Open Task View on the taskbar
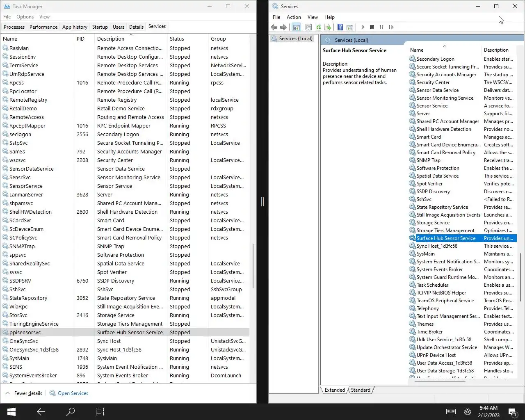The width and height of the screenshot is (525, 420). tap(100, 411)
